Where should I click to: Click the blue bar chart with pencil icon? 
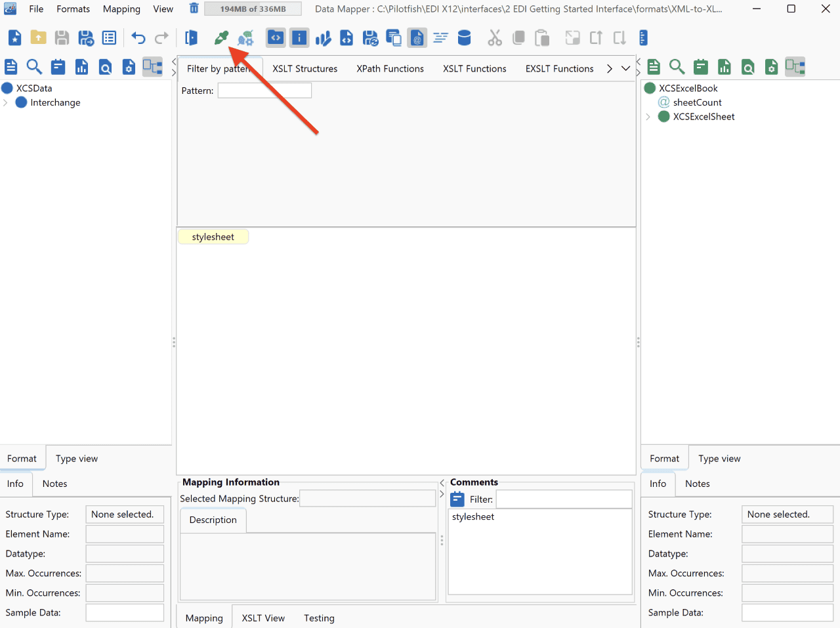pos(323,38)
